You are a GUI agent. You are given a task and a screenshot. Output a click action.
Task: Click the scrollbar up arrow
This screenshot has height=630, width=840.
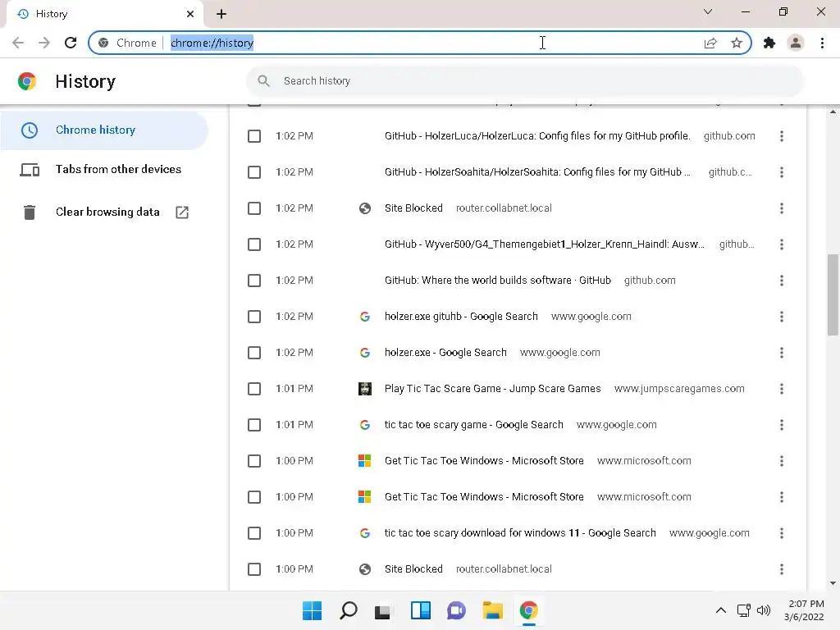(x=833, y=112)
